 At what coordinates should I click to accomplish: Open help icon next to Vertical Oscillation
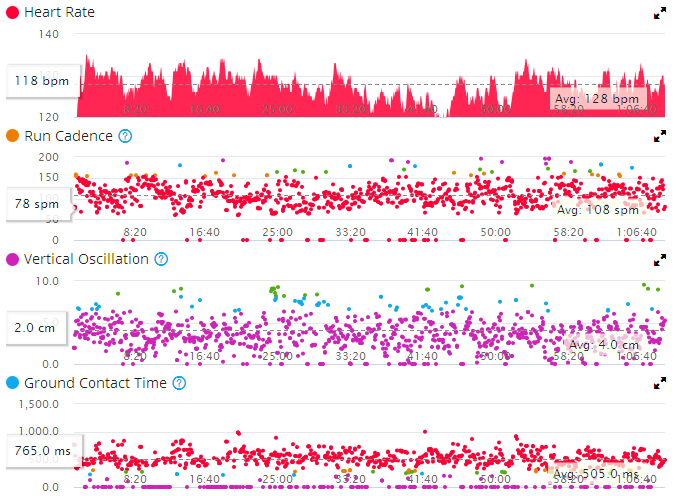click(161, 259)
